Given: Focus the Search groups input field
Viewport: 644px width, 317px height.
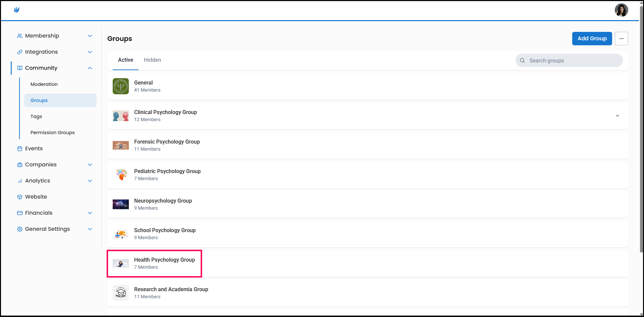Looking at the screenshot, I should click(574, 61).
